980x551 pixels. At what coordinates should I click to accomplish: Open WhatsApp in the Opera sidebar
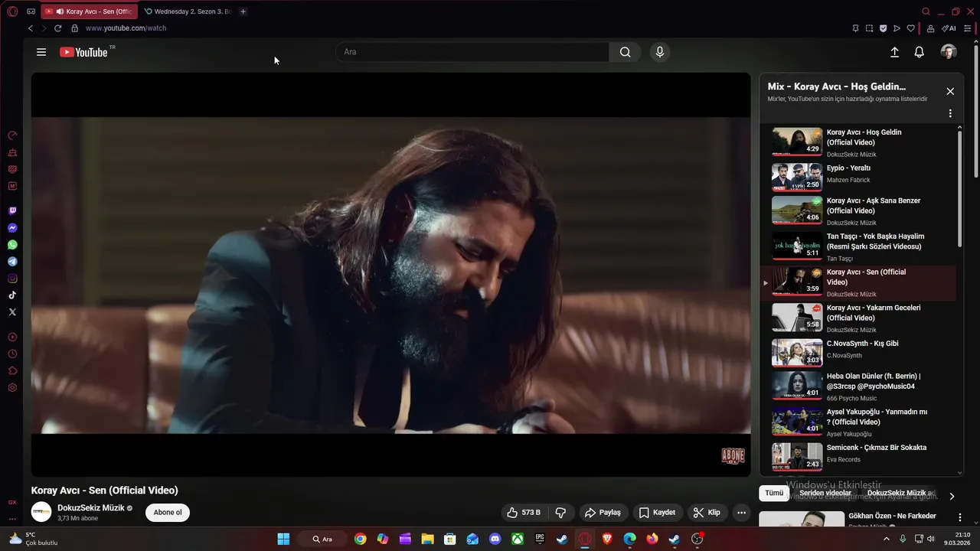tap(12, 245)
